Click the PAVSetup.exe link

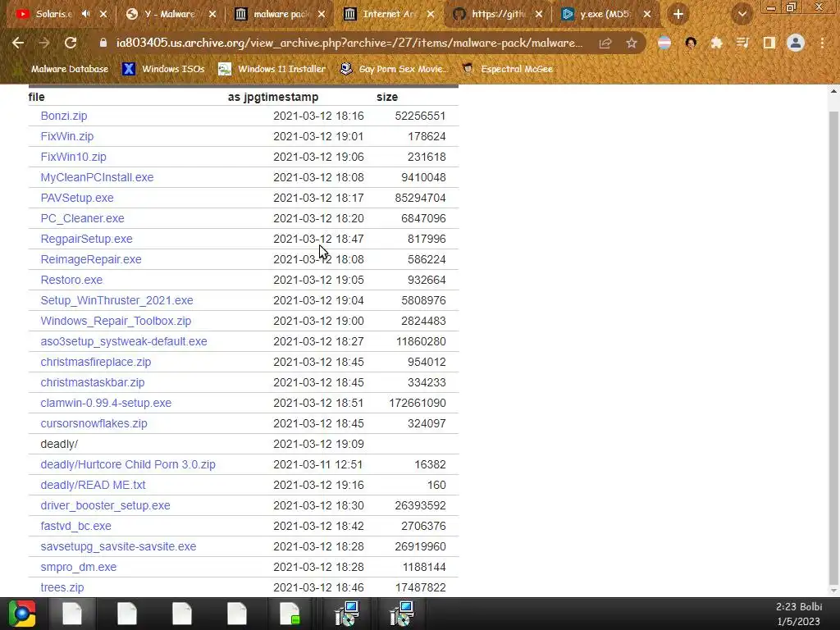77,198
